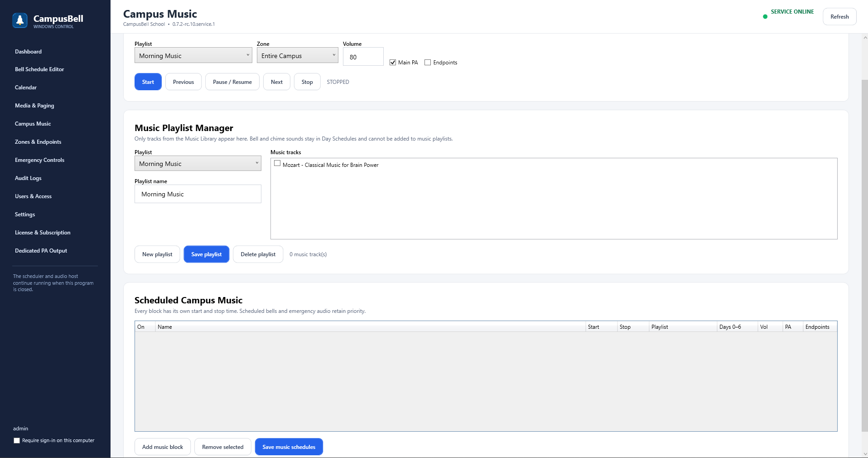868x458 pixels.
Task: Open the Zone dropdown showing Entire Campus
Action: 298,55
